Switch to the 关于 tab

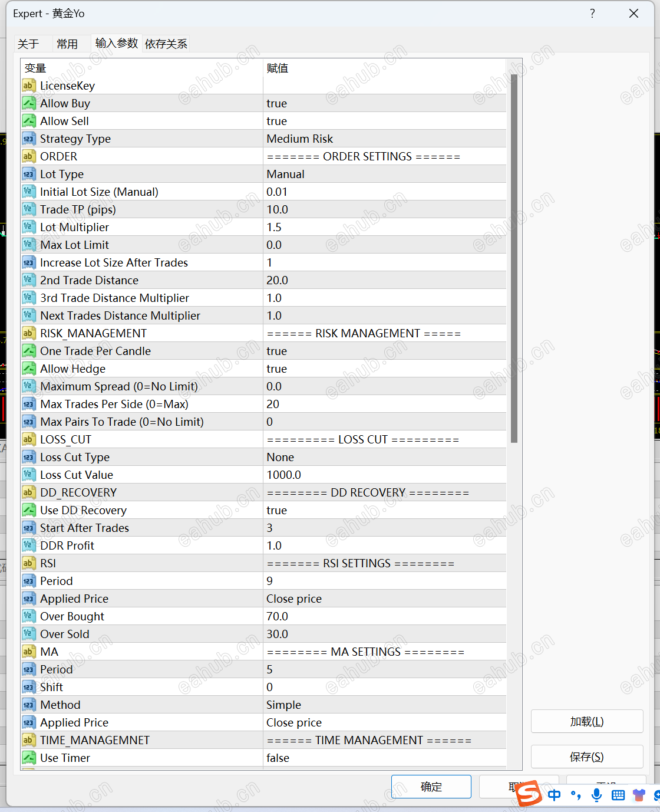coord(28,44)
